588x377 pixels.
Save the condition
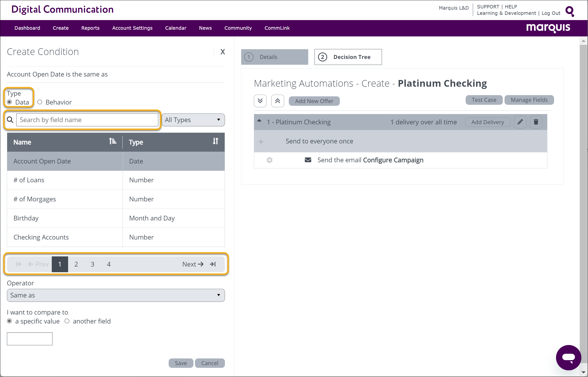(181, 363)
